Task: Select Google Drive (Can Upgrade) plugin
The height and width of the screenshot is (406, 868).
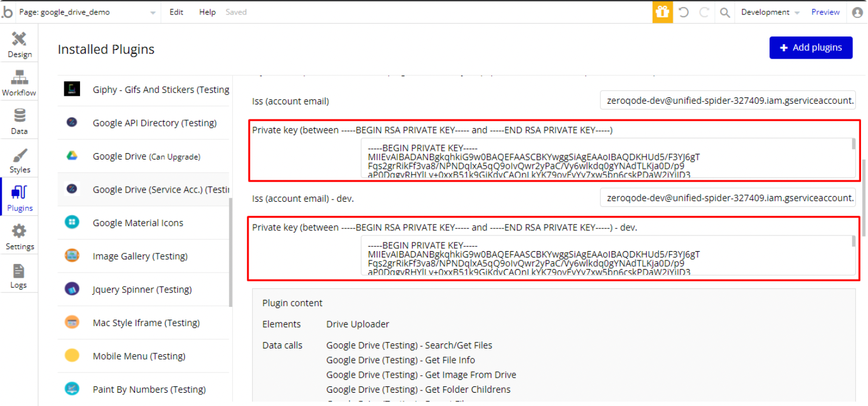Action: tap(144, 156)
